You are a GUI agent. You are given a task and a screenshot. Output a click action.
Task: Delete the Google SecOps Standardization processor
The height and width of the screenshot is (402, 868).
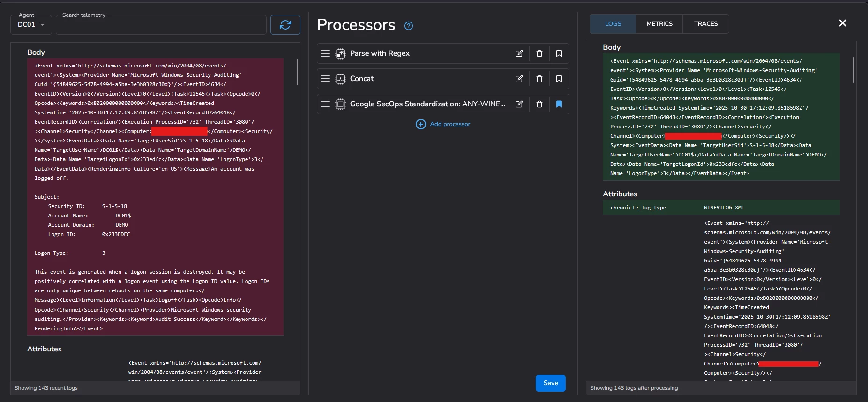[539, 104]
